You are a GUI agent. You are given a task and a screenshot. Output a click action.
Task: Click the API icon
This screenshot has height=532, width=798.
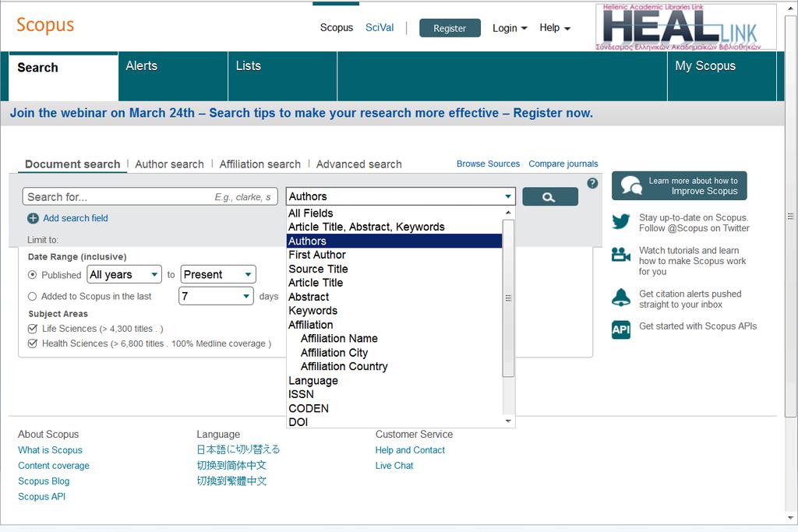621,329
